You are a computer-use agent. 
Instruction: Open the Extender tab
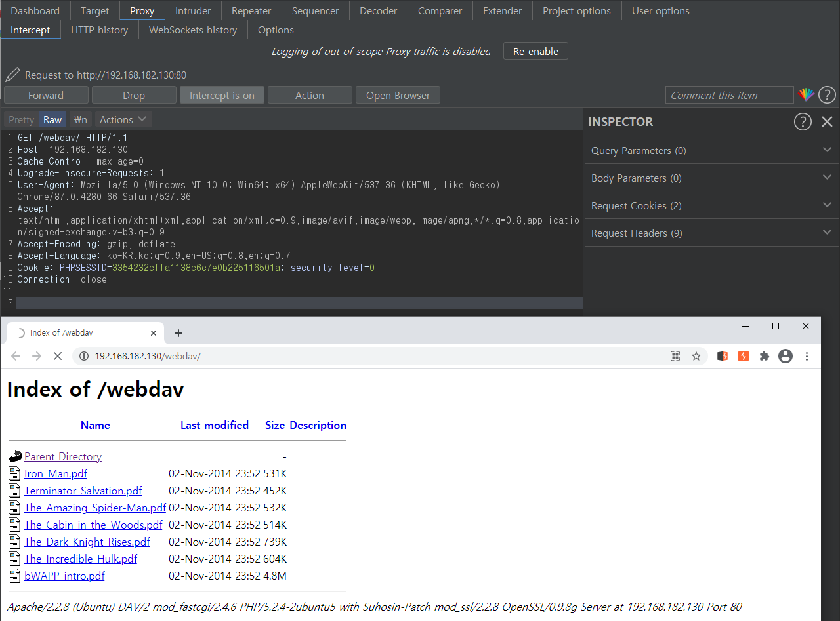click(503, 10)
